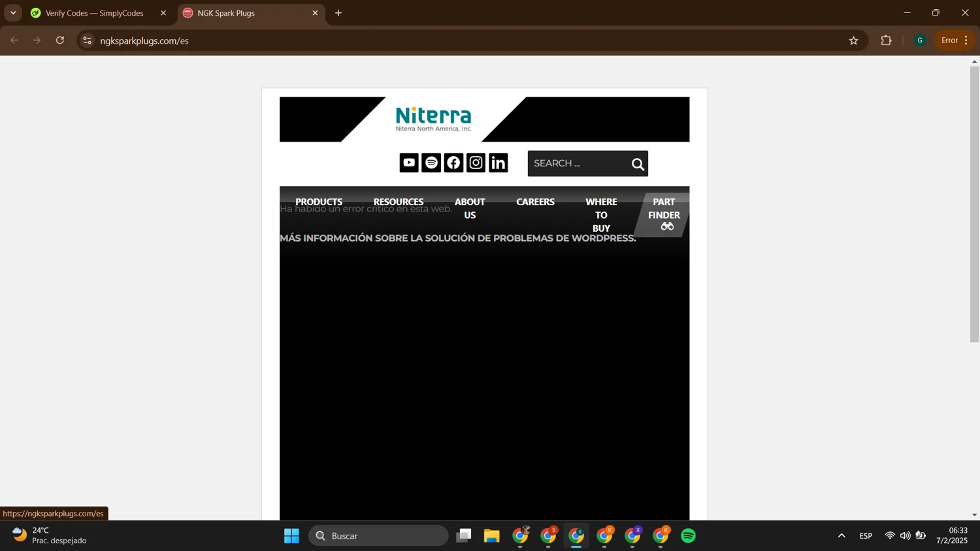980x551 pixels.
Task: Open Spotify from the taskbar
Action: pos(688,536)
